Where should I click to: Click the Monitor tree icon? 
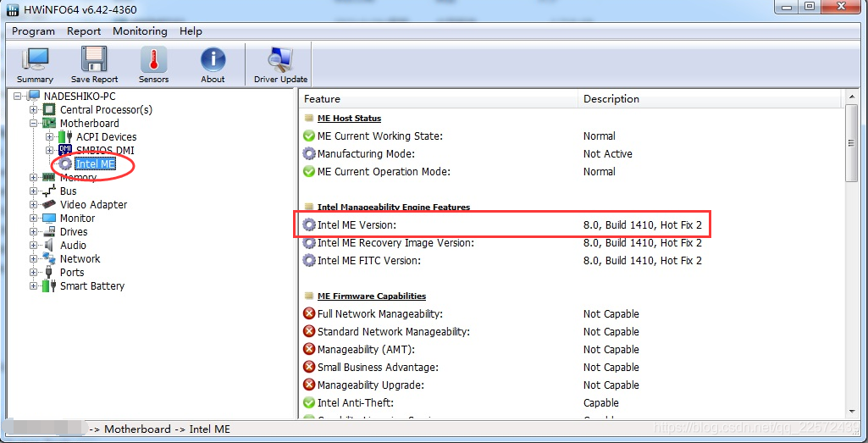point(49,219)
